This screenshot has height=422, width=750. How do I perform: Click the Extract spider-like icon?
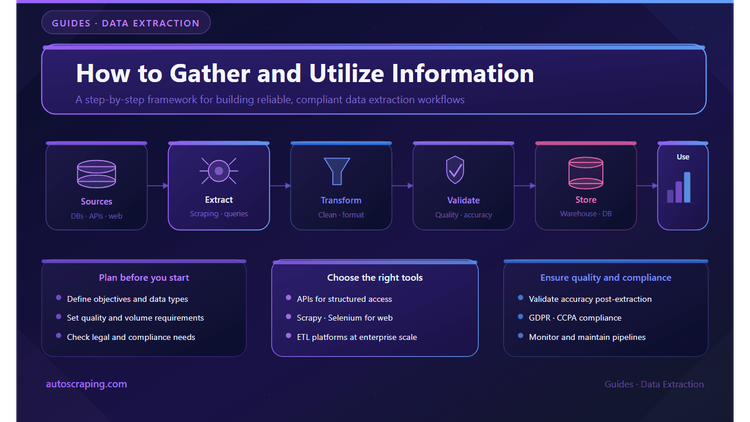coord(219,171)
